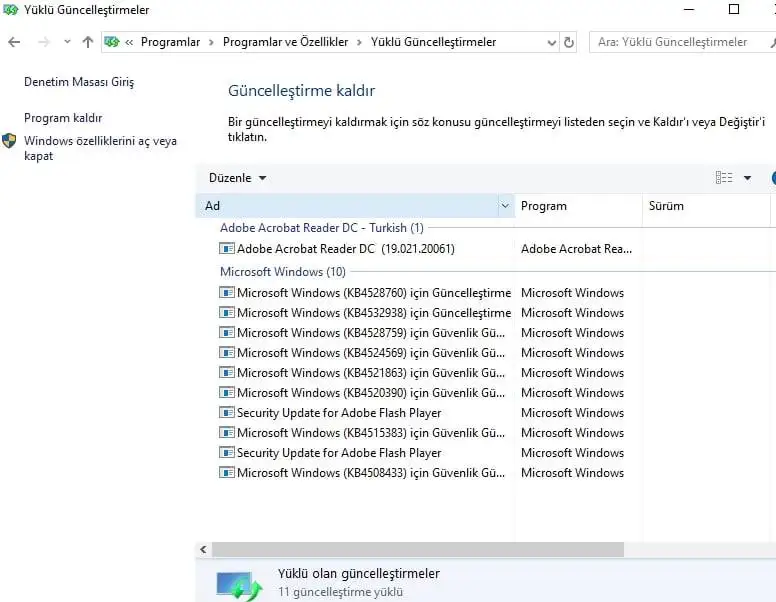Expand the address bar history dropdown

tap(552, 43)
